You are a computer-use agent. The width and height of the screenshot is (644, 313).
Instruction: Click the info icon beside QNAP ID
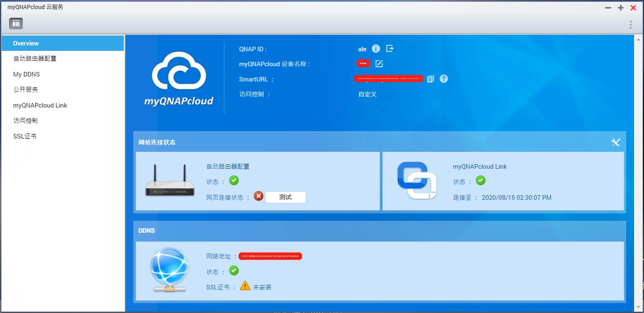click(x=376, y=49)
